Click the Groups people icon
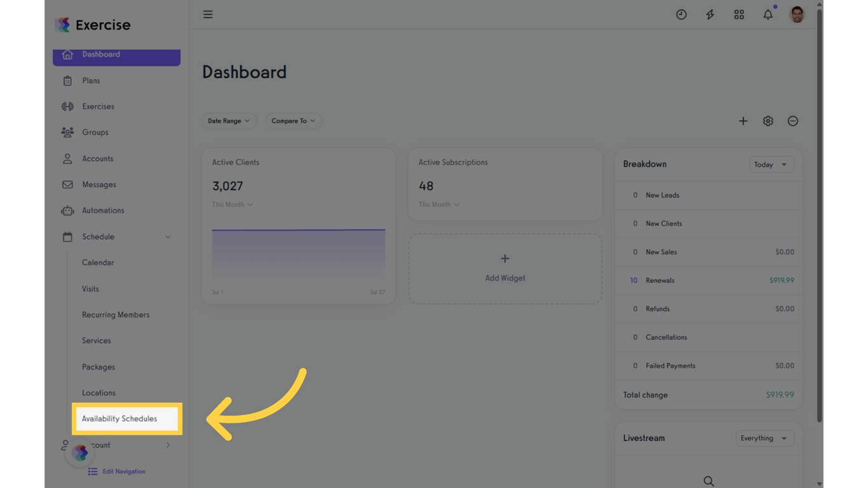The width and height of the screenshot is (868, 488). click(x=67, y=132)
